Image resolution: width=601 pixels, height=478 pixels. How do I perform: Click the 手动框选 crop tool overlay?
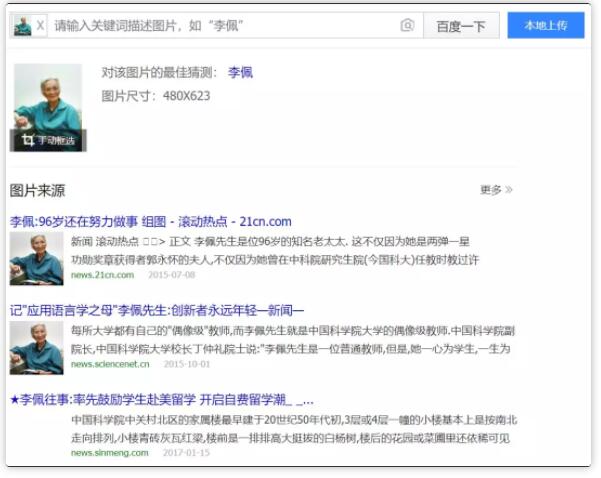pyautogui.click(x=48, y=140)
